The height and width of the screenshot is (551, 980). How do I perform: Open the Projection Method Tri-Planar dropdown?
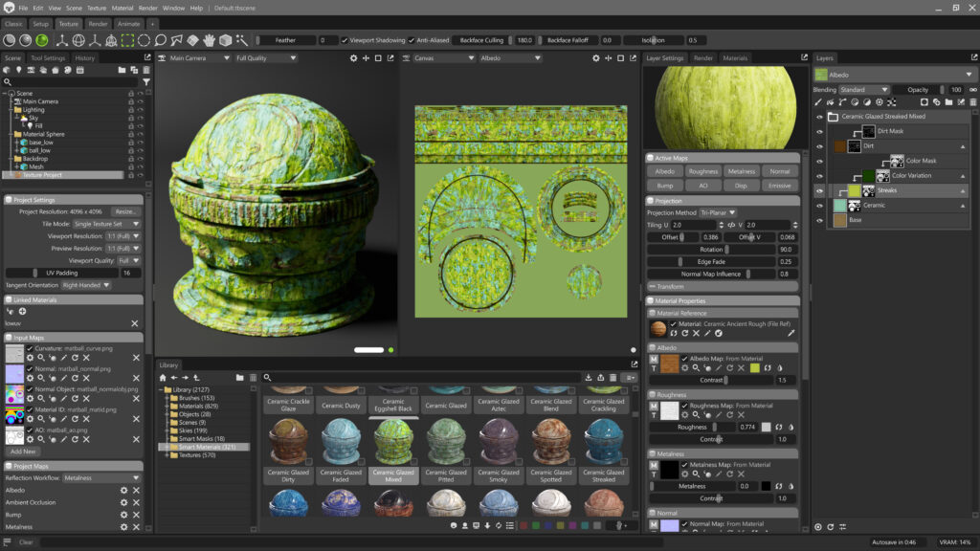(718, 212)
